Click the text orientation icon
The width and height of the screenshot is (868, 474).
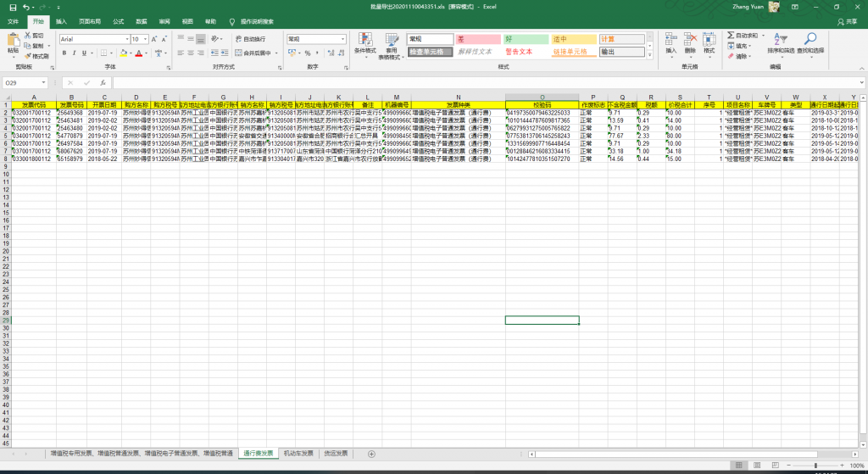coord(214,39)
